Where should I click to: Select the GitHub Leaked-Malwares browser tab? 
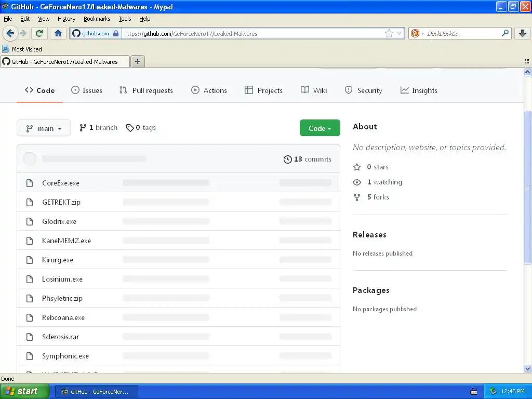(65, 62)
